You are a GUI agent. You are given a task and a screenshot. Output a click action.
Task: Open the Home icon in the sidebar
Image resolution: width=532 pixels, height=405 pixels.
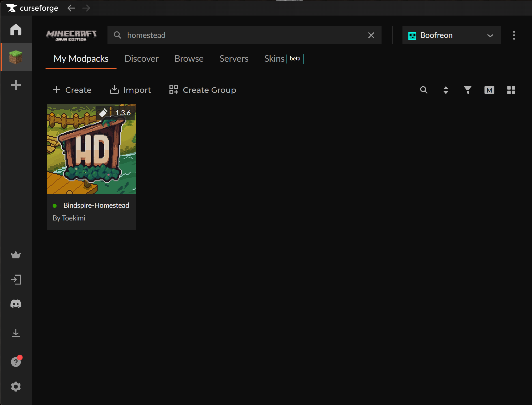(16, 30)
